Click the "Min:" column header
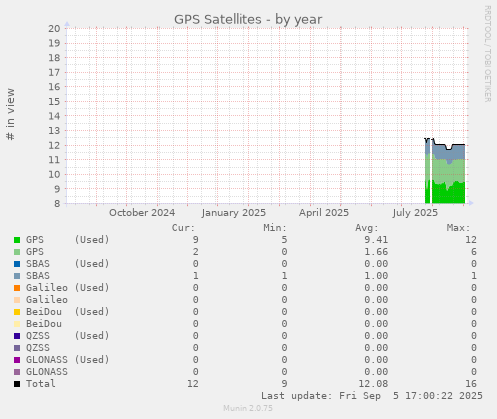 [x=275, y=228]
